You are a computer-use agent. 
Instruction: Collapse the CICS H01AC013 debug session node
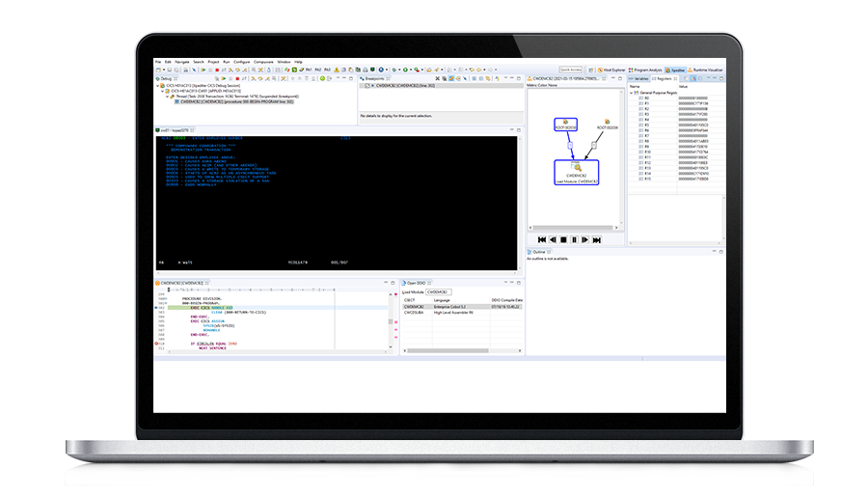159,86
